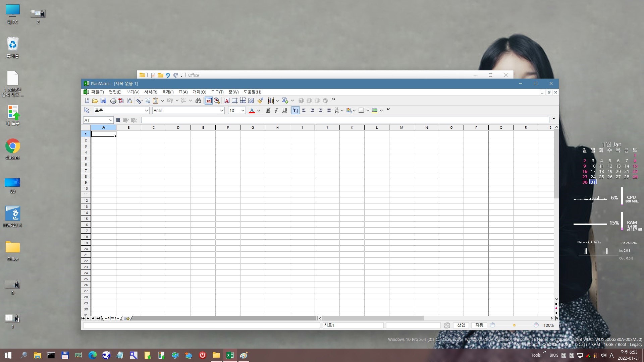Expand formatting toolbar overflow chevron

tap(388, 109)
